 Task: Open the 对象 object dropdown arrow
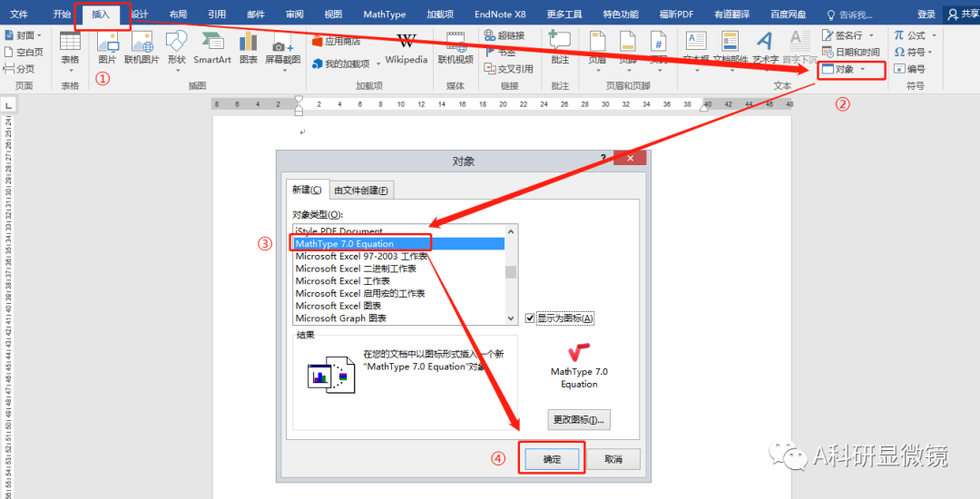[863, 70]
